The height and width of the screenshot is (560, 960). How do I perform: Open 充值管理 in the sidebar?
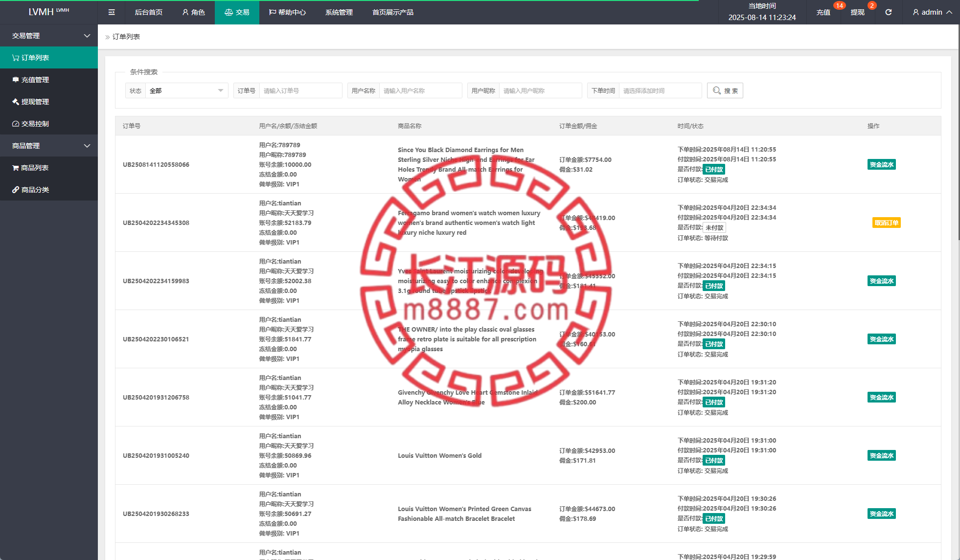[x=49, y=80]
